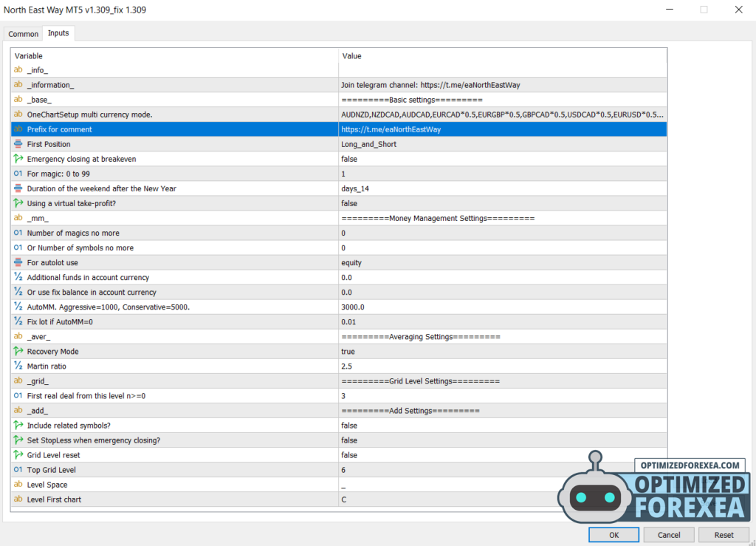The image size is (756, 546).
Task: Click the enum icon beside For autolot use
Action: 18,262
